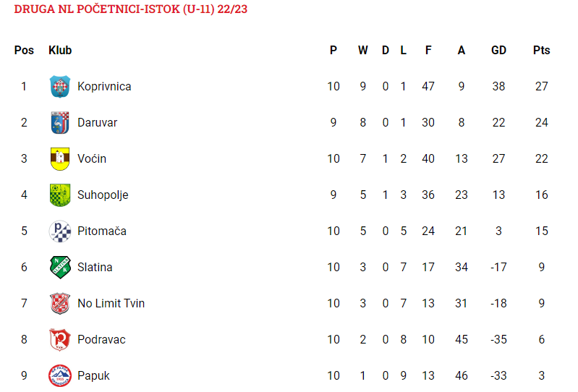Screen dimensions: 578x392
Task: Click the Voćin yellow shield crest
Action: click(60, 159)
